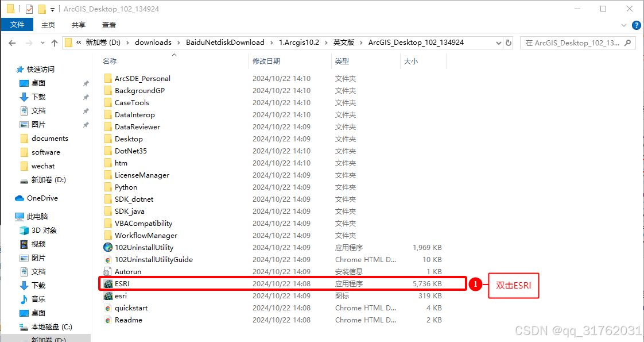Open the CaseTools folder
Viewport: 644px width, 342px height.
click(x=132, y=103)
